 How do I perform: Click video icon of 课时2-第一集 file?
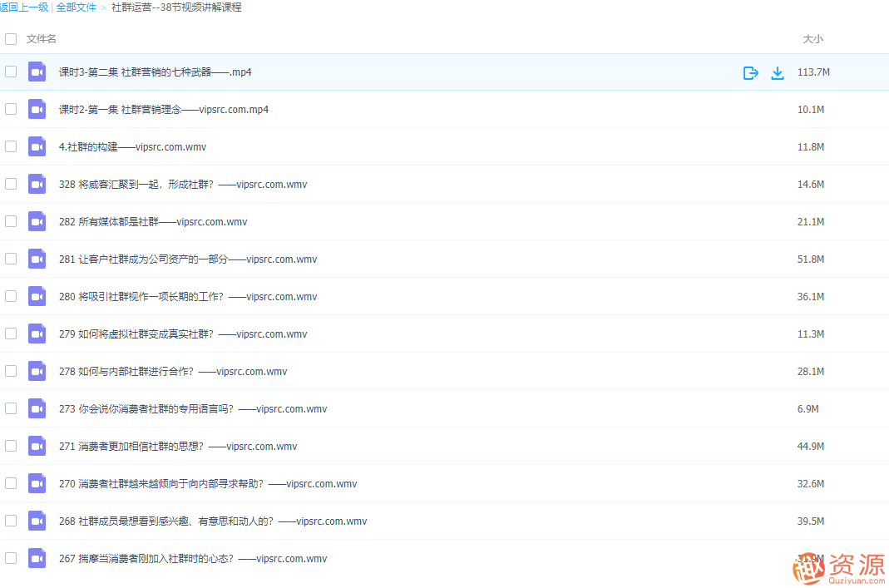click(37, 110)
